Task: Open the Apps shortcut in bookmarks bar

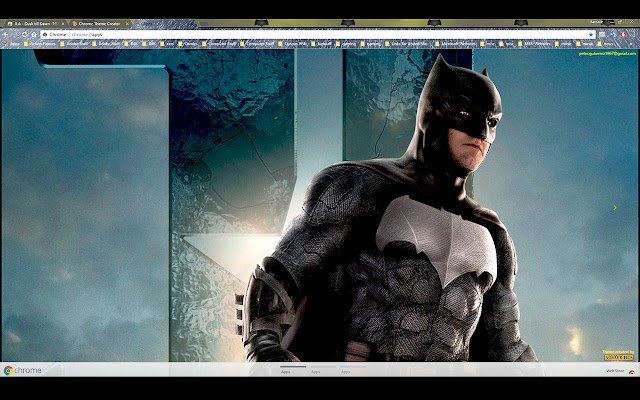Action: pyautogui.click(x=12, y=44)
